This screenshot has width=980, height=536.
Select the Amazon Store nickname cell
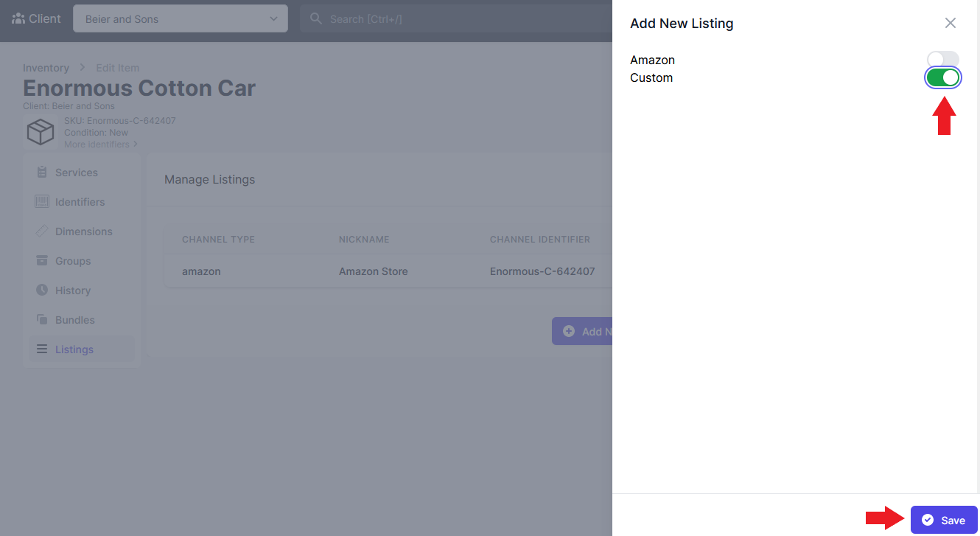point(373,271)
